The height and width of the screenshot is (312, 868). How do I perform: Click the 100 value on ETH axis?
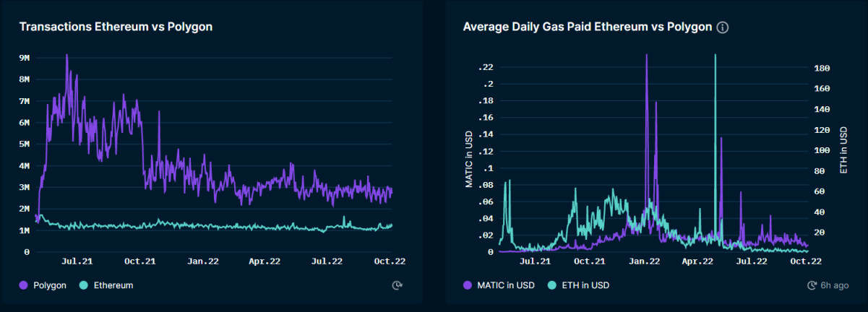tap(822, 150)
